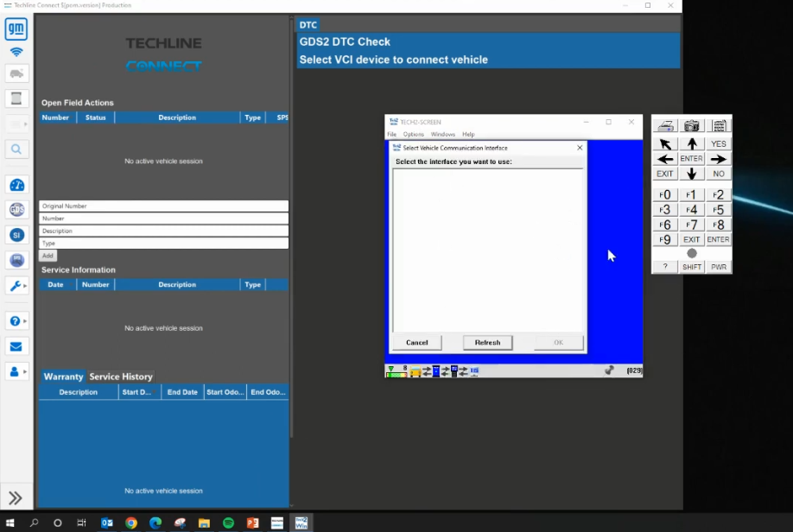Click the question mark key on keypad
The height and width of the screenshot is (532, 793).
point(665,267)
